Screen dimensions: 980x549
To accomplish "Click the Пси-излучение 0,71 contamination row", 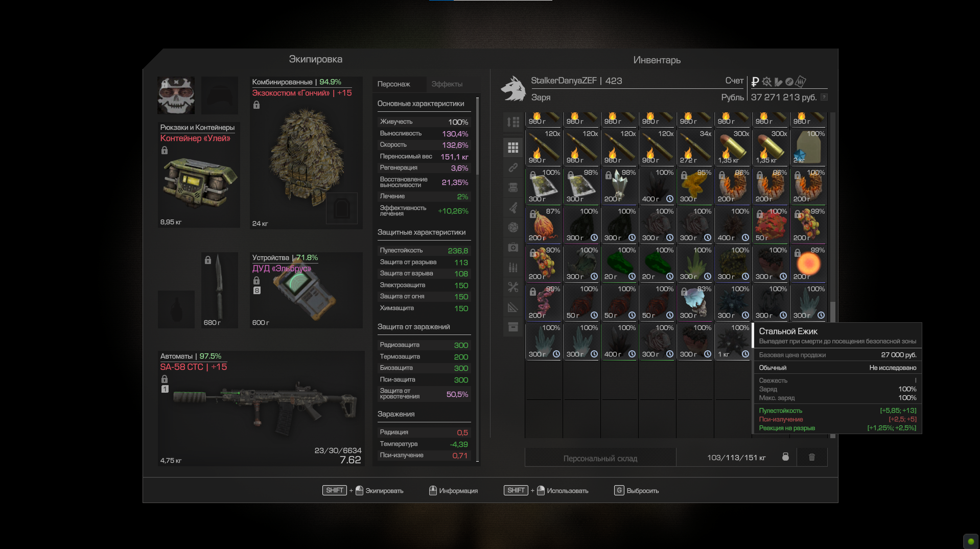I will click(424, 455).
